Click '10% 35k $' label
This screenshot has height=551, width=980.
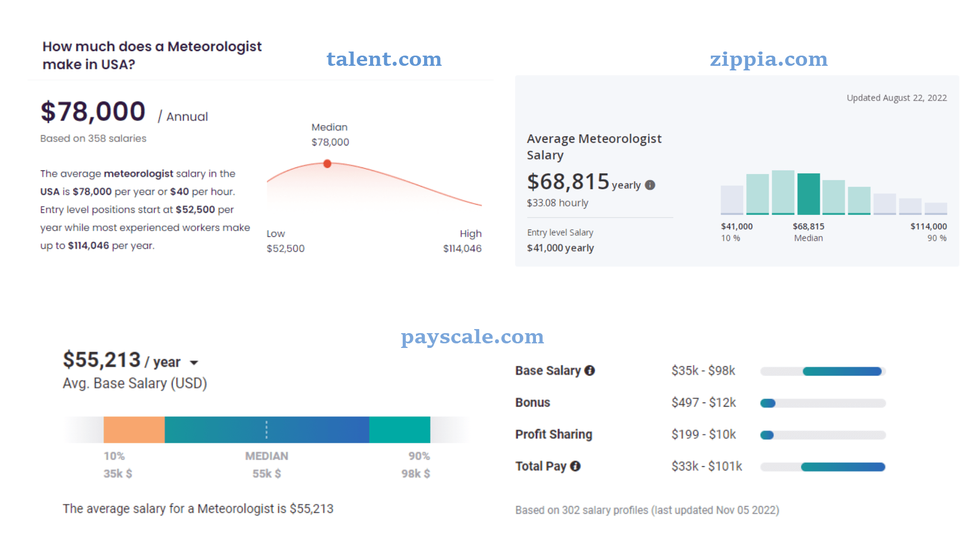[x=117, y=465]
